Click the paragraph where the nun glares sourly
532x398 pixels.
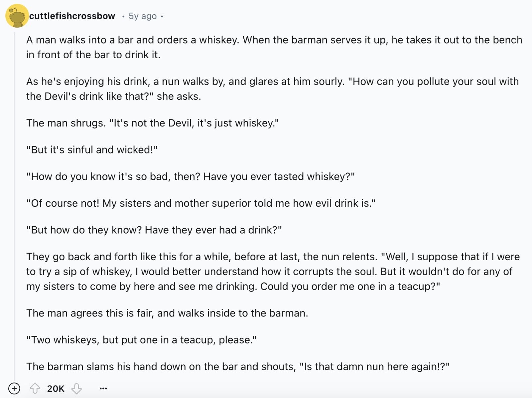click(x=273, y=89)
